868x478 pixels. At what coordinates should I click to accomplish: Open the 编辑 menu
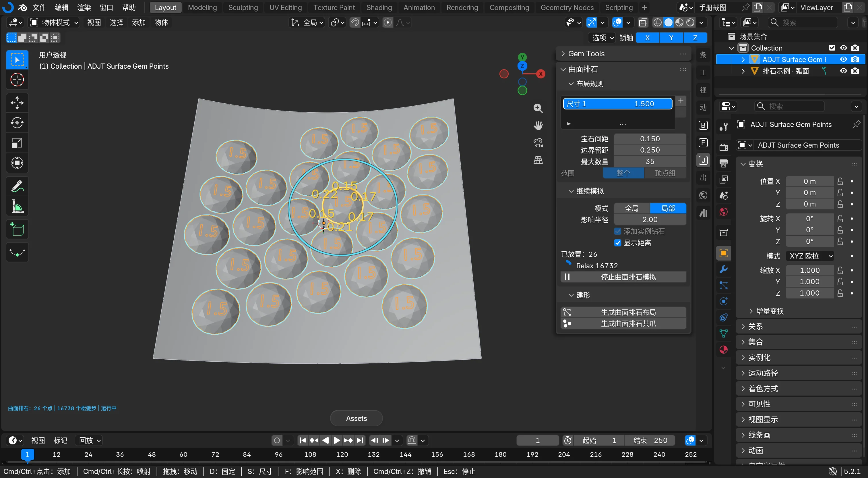tap(61, 7)
